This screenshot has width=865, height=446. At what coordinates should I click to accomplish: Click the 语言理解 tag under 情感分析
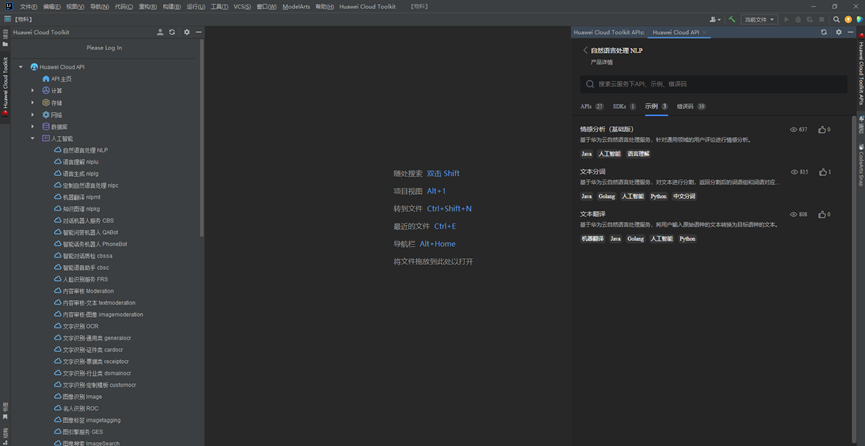[x=638, y=154]
